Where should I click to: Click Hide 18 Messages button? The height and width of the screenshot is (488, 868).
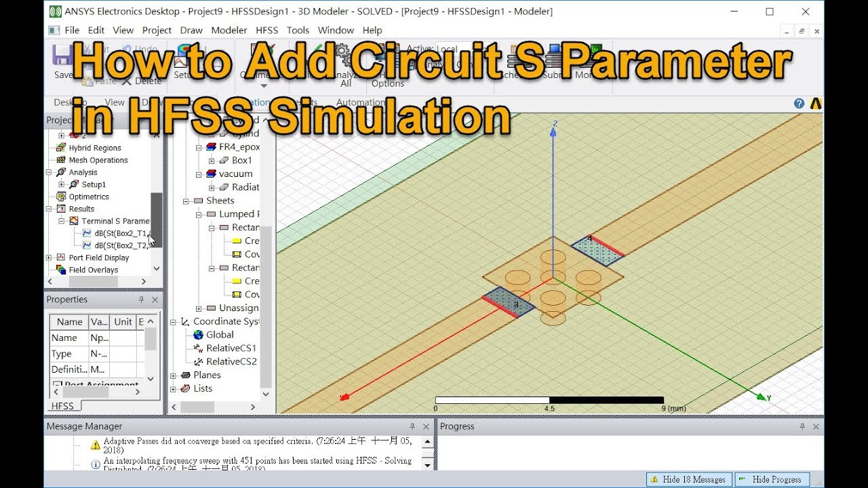click(688, 479)
